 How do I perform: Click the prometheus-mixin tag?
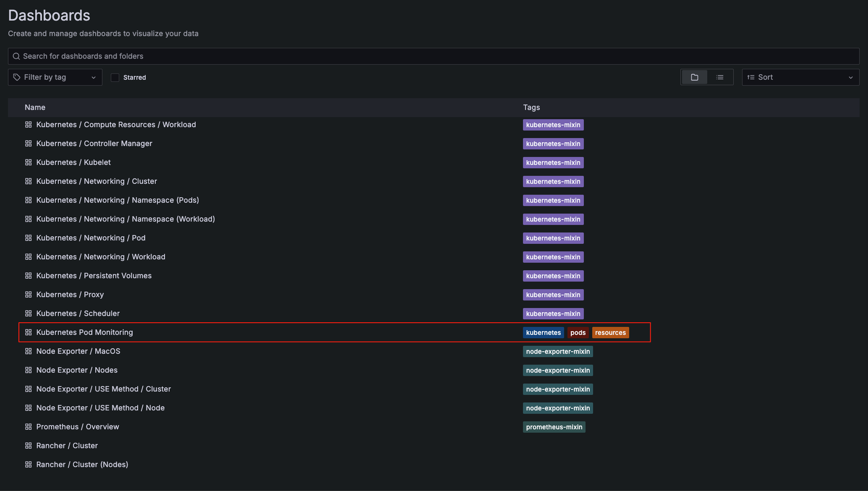pyautogui.click(x=554, y=427)
